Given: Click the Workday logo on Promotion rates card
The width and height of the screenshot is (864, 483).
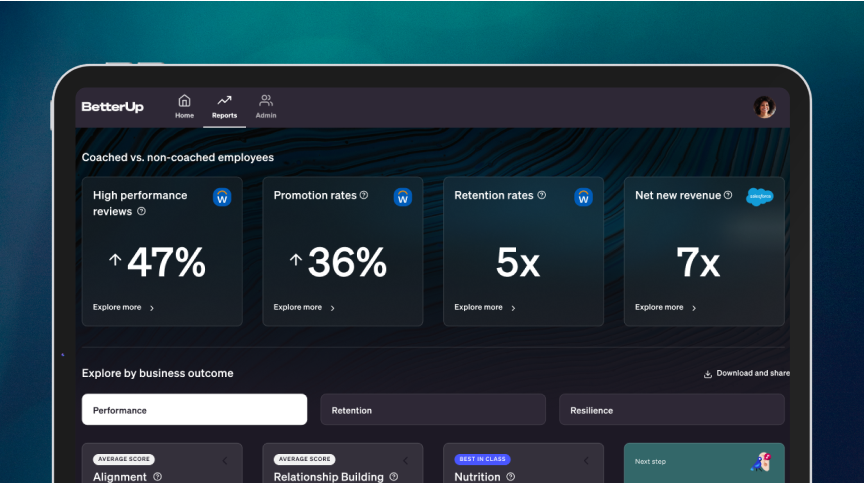Looking at the screenshot, I should click(x=403, y=197).
